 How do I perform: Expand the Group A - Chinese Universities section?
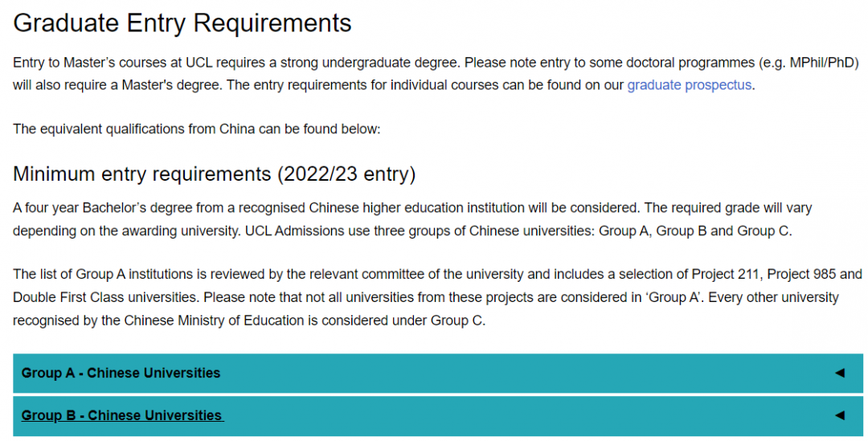pos(438,373)
